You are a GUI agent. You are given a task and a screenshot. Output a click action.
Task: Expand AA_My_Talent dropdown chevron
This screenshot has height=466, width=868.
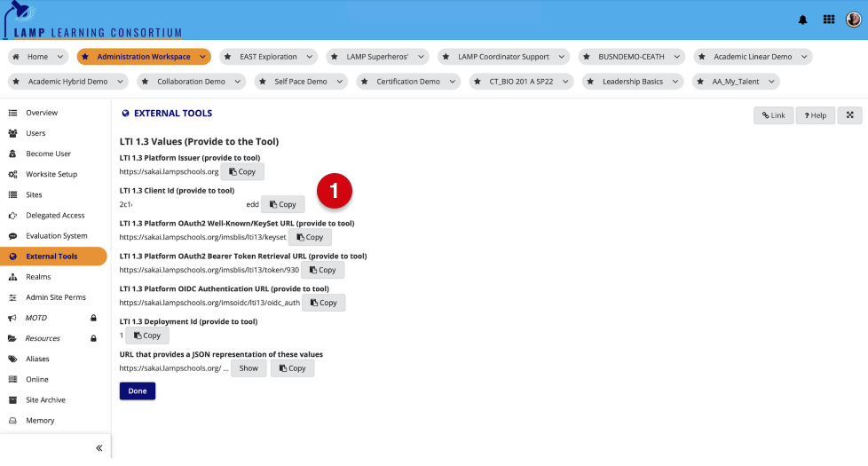[x=771, y=82]
